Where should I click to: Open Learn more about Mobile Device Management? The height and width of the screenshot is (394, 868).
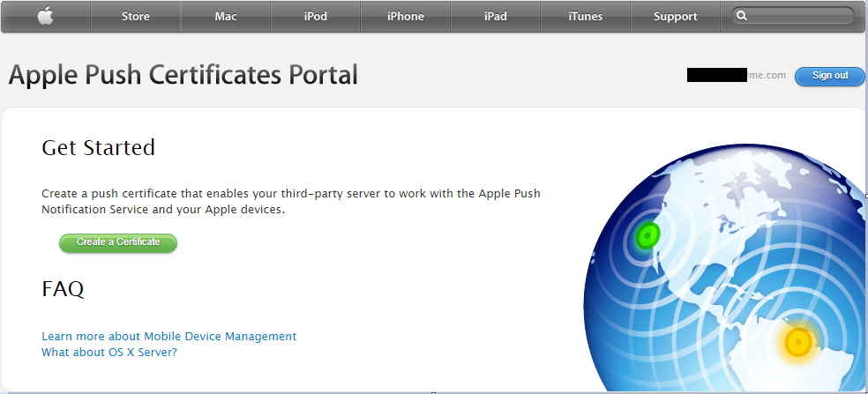[168, 336]
